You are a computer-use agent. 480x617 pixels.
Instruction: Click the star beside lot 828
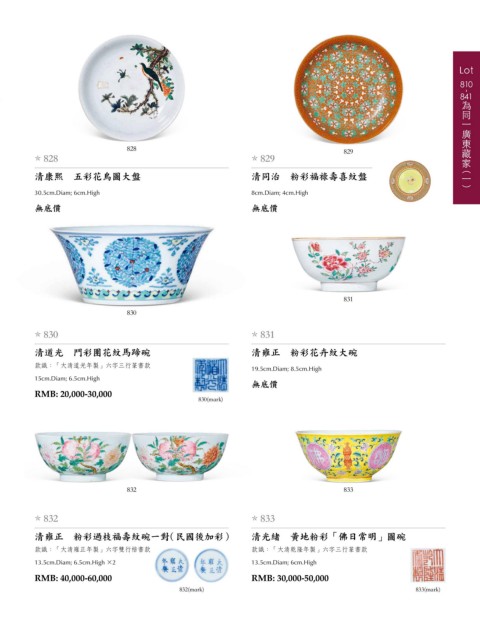38,158
